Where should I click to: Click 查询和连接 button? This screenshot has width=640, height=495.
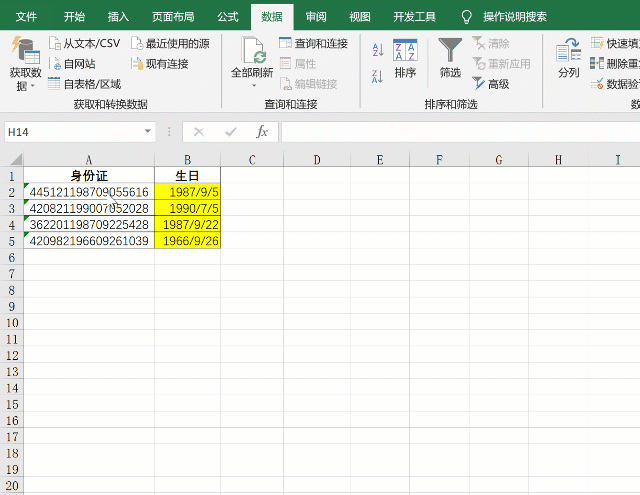click(x=313, y=43)
